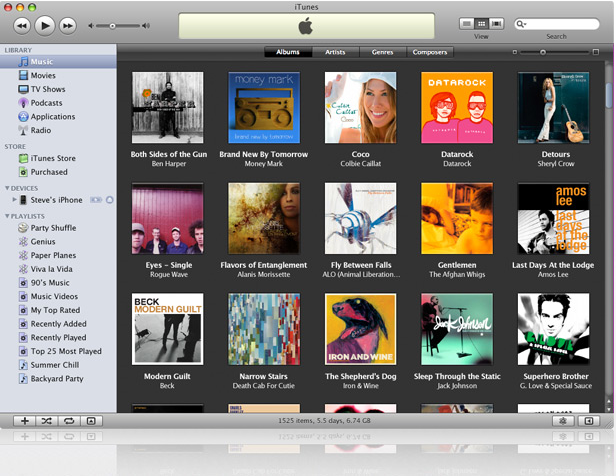This screenshot has width=616, height=476.
Task: Click the search field
Action: pos(557,24)
